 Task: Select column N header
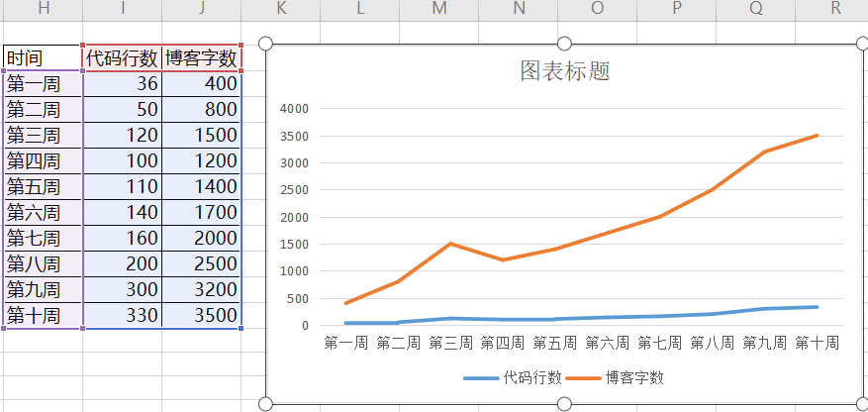tap(519, 10)
